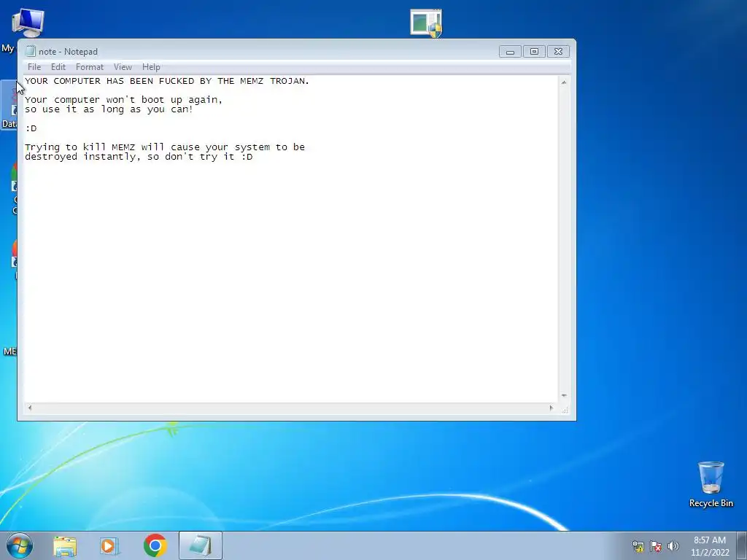Viewport: 747px width, 560px height.
Task: Open the View menu in Notepad
Action: point(123,67)
